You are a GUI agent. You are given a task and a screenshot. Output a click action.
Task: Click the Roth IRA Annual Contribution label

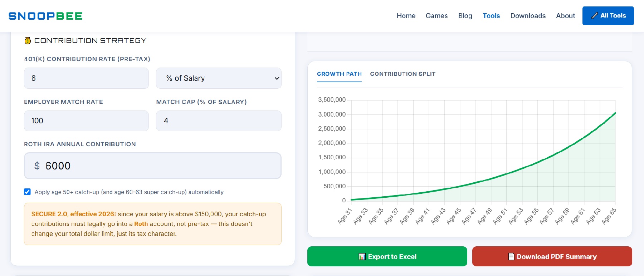[80, 144]
